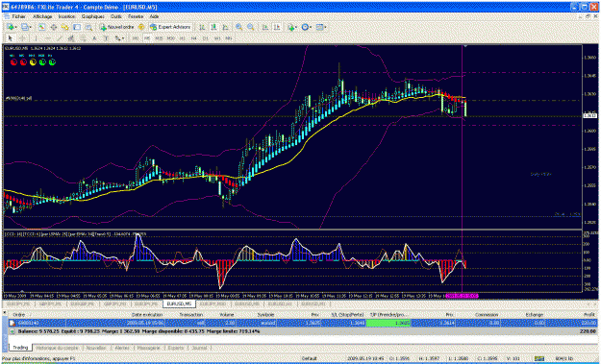
Task: Open the Insertion menu
Action: [66, 17]
